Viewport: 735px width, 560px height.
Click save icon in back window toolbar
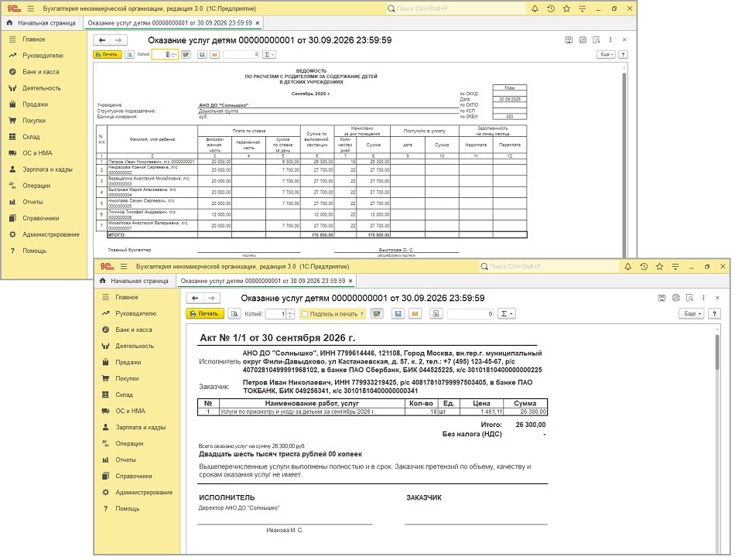[x=202, y=54]
